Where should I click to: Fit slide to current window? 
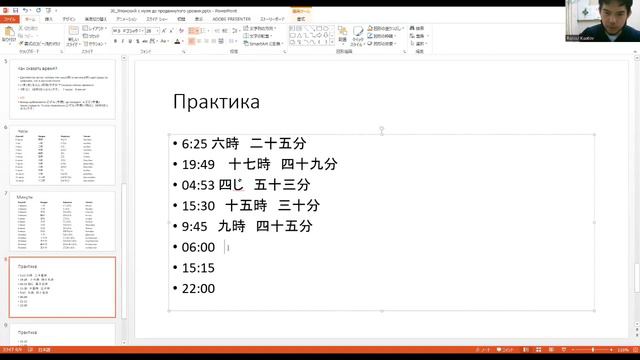[x=636, y=350]
